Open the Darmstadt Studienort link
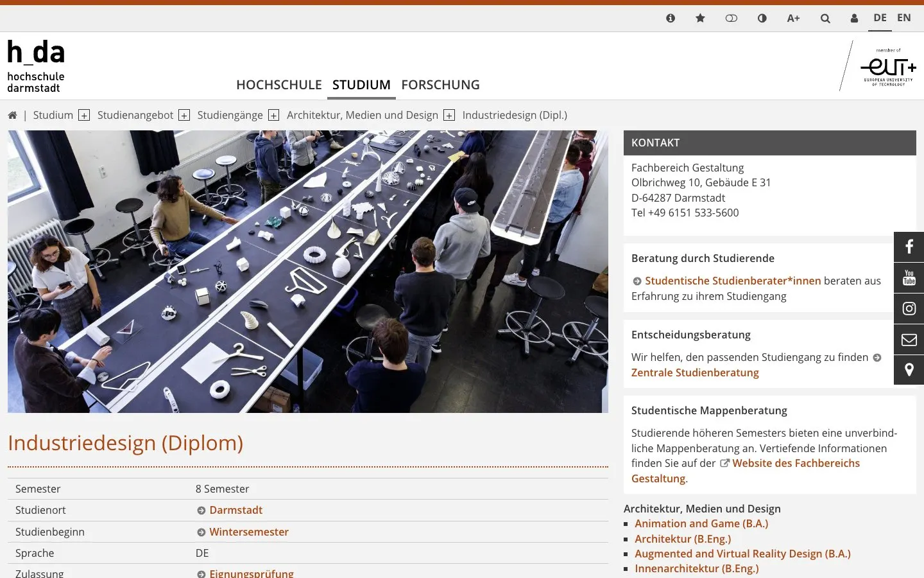The height and width of the screenshot is (578, 924). pos(236,510)
